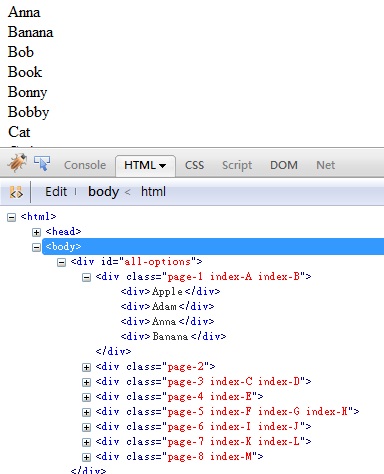The width and height of the screenshot is (384, 474).
Task: Switch to the Script tab
Action: pyautogui.click(x=237, y=165)
